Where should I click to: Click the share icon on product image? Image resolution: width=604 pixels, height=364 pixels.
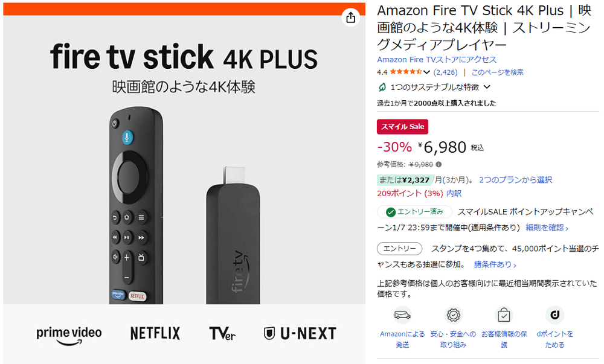(350, 18)
